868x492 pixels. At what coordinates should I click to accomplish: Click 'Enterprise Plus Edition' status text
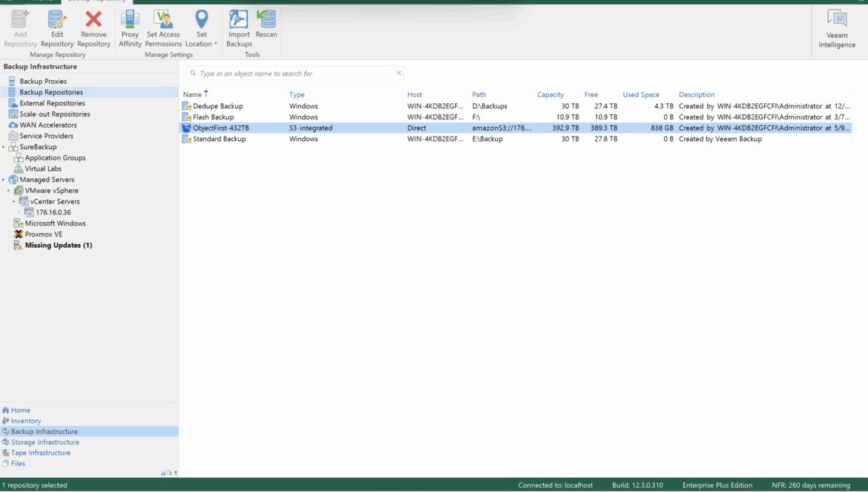(717, 485)
